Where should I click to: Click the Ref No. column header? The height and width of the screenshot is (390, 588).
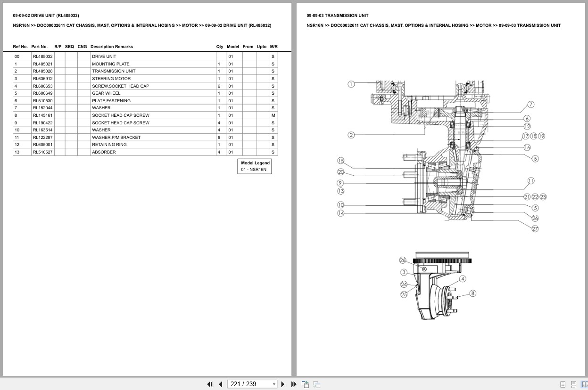tap(20, 47)
